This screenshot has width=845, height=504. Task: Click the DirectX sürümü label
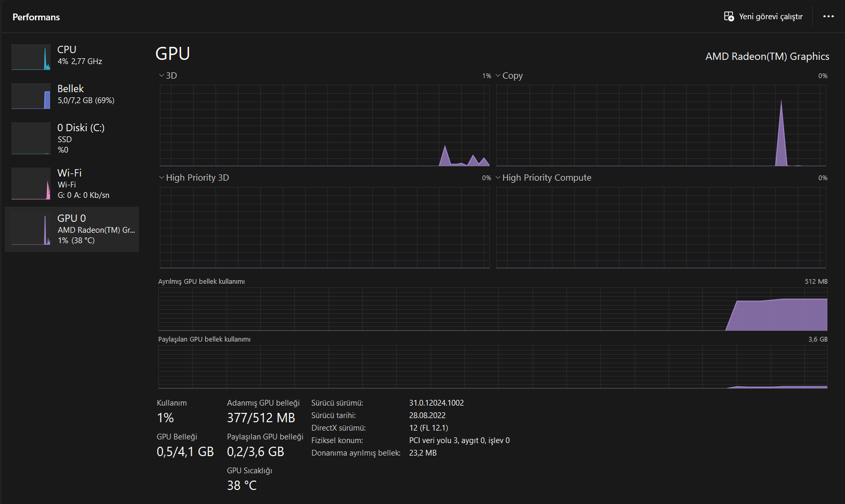coord(338,428)
